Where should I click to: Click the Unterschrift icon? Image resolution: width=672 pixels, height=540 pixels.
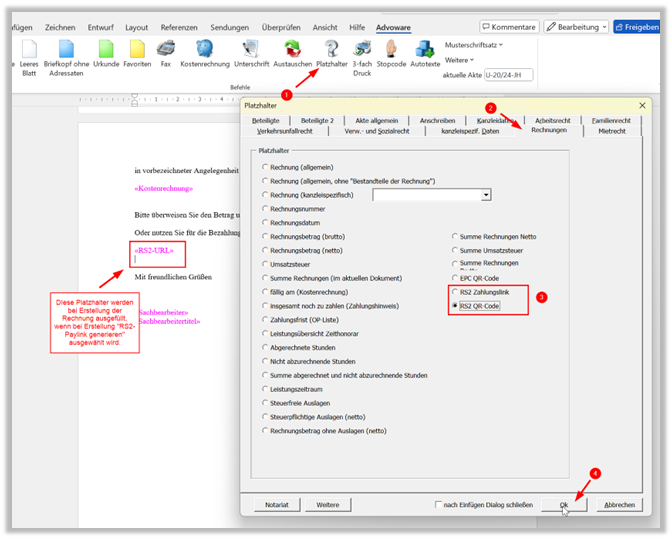pos(251,48)
